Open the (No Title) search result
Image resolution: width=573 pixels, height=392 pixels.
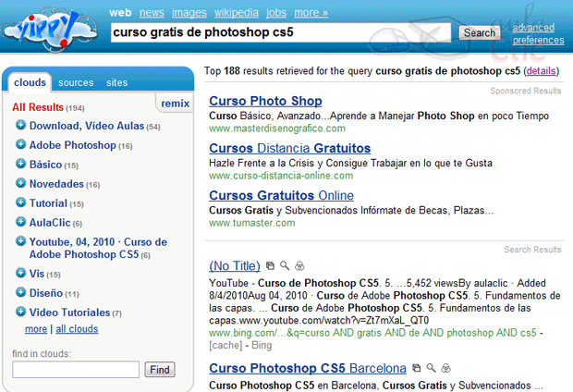pos(235,266)
